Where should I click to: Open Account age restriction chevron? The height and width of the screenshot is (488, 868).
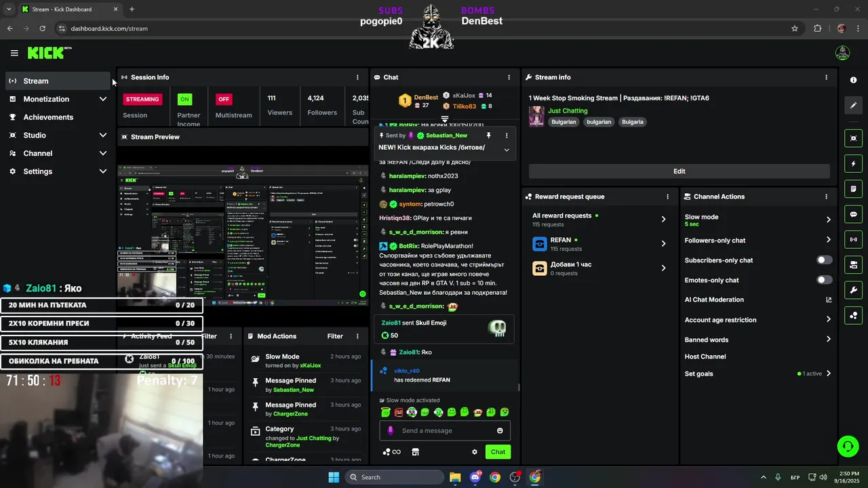(829, 319)
